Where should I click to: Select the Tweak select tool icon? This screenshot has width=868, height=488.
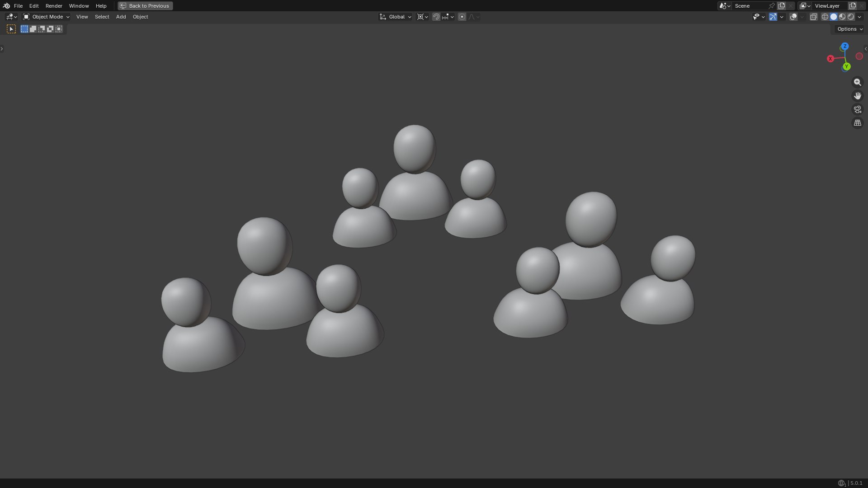(11, 29)
